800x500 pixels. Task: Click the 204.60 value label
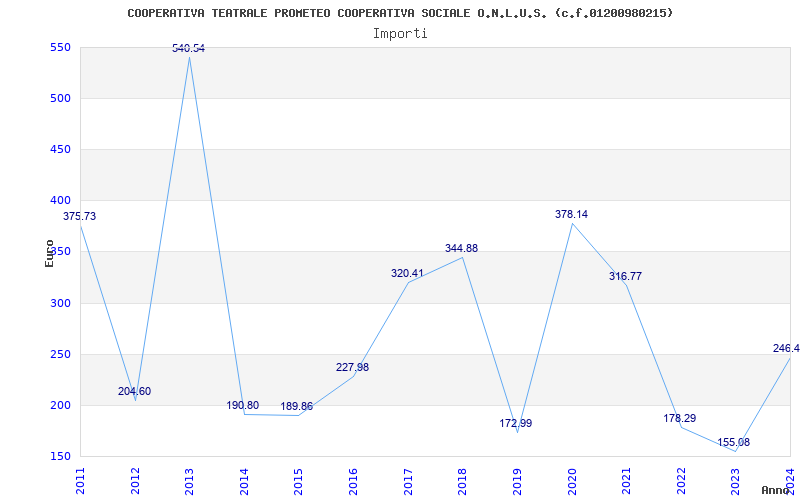click(x=135, y=391)
